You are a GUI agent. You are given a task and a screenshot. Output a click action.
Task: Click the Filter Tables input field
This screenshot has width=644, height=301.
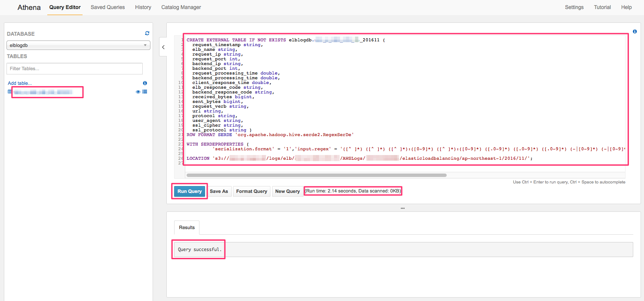point(74,68)
